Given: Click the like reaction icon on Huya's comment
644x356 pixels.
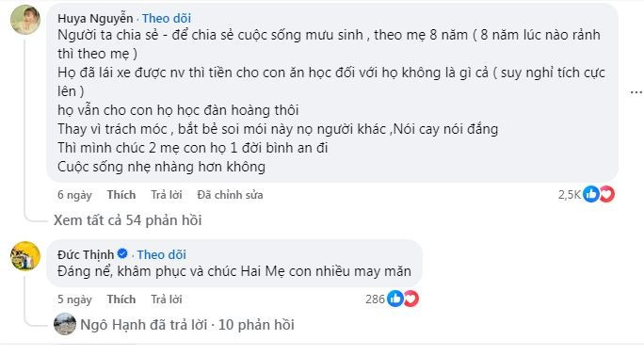Looking at the screenshot, I should point(591,194).
